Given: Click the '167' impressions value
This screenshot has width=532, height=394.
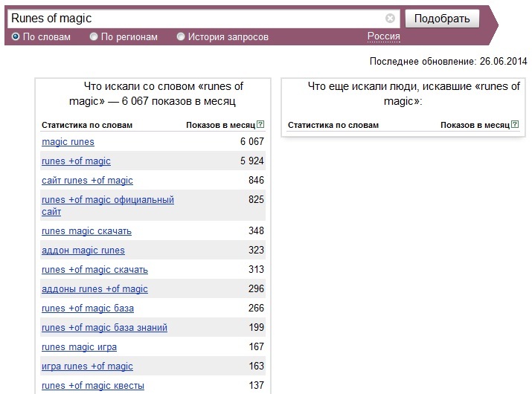Looking at the screenshot, I should pyautogui.click(x=256, y=346).
